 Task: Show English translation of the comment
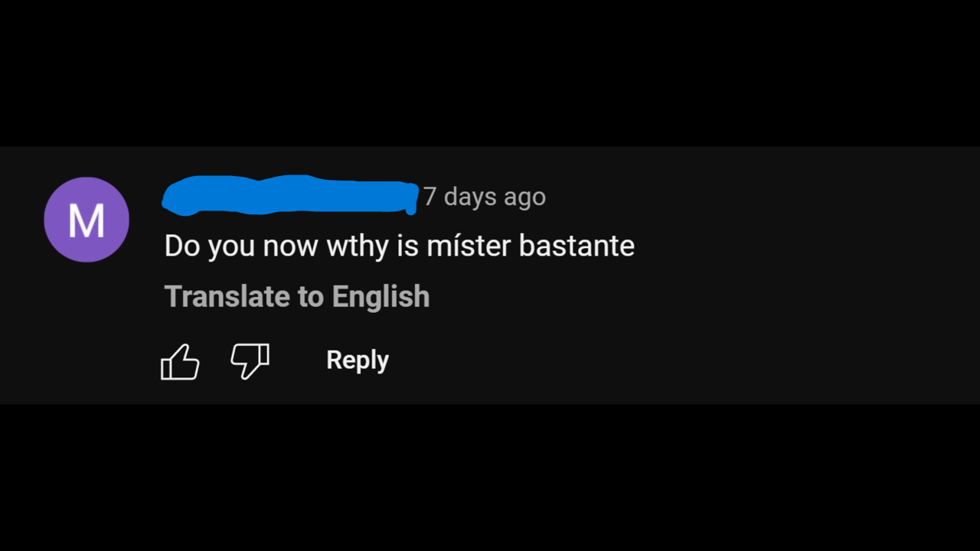(x=297, y=296)
